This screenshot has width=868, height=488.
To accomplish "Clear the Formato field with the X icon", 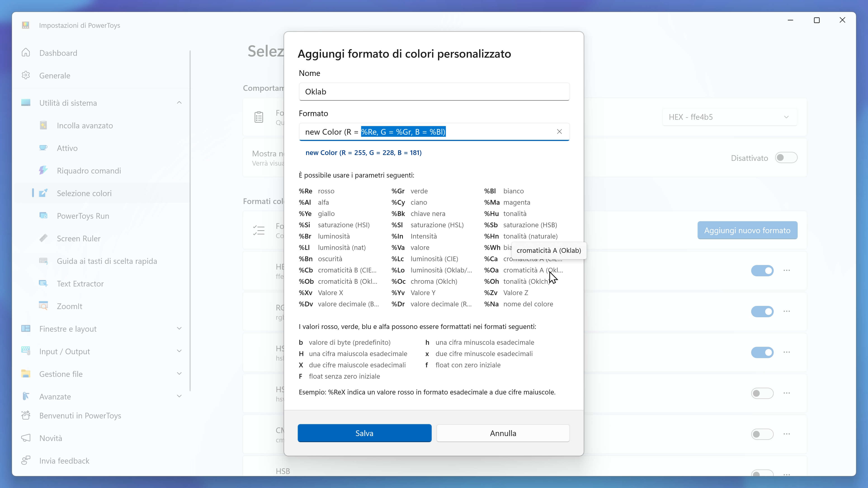I will point(559,132).
